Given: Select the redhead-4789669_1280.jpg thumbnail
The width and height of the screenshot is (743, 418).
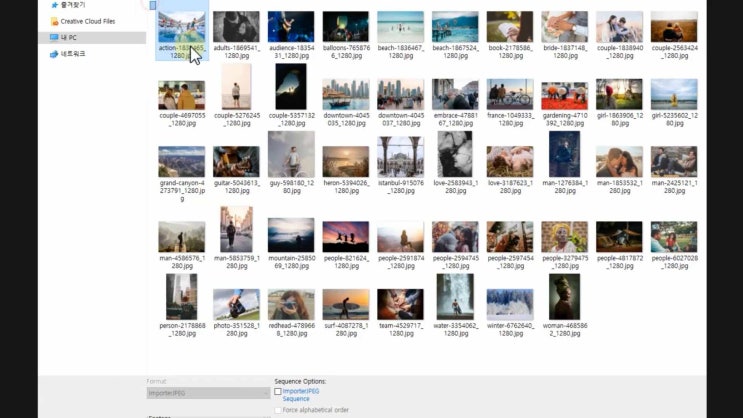Looking at the screenshot, I should pyautogui.click(x=290, y=304).
